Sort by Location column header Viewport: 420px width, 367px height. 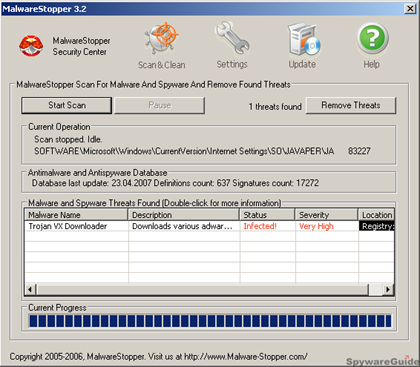(x=376, y=215)
